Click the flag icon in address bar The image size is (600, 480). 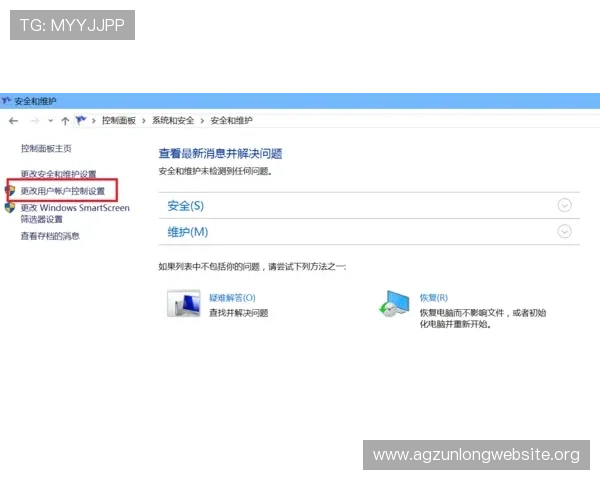pos(81,120)
